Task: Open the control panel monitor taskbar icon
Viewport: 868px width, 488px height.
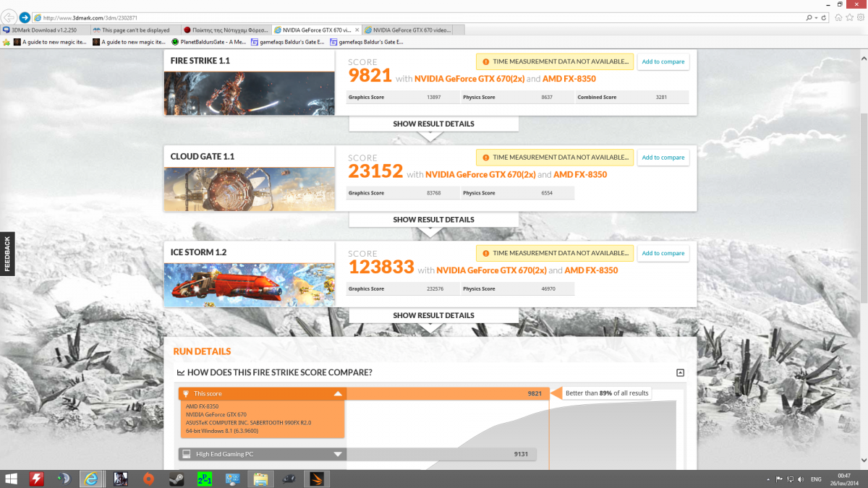Action: point(232,478)
